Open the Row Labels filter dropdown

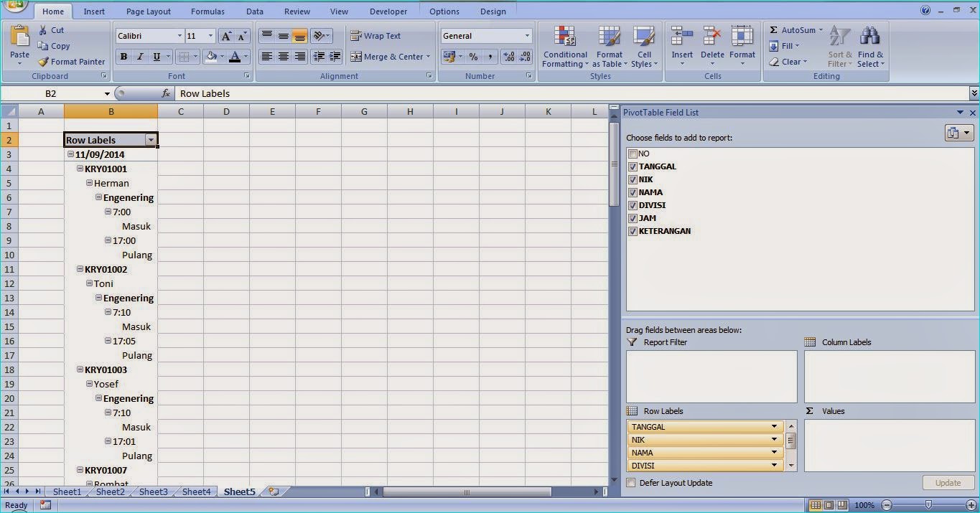click(151, 140)
